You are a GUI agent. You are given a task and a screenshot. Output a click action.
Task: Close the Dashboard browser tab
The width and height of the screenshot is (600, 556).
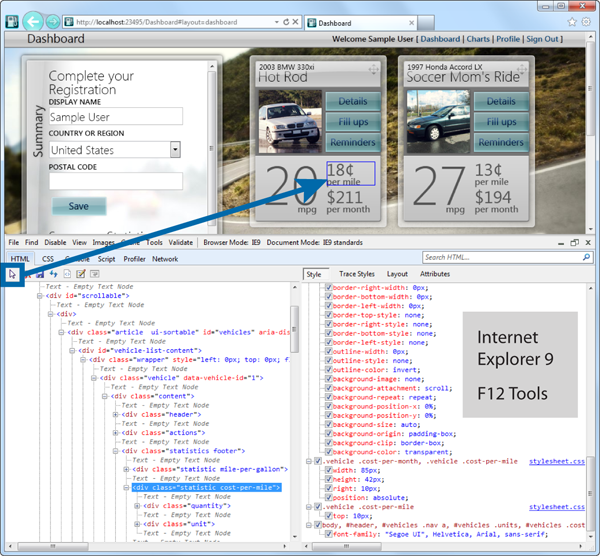tap(411, 23)
